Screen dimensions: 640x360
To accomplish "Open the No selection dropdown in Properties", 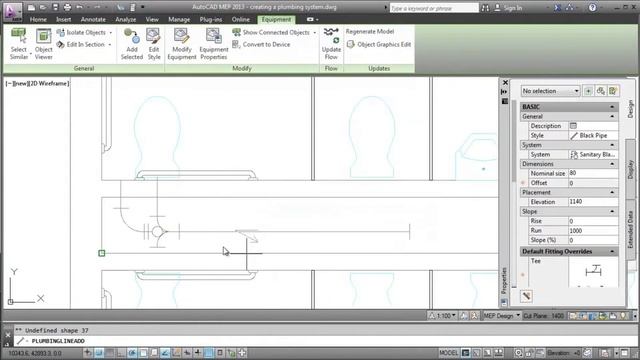I will click(551, 91).
